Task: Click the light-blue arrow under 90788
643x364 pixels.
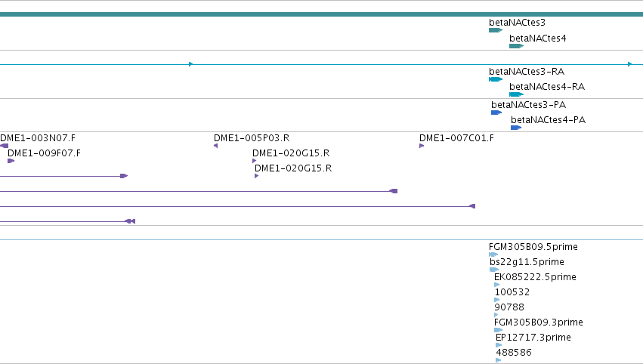Action: coord(496,315)
